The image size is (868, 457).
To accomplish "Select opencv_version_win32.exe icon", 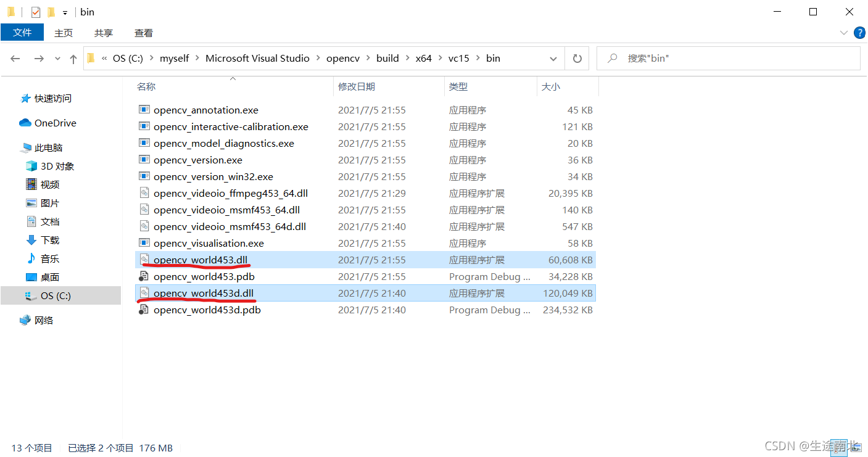I will 144,176.
